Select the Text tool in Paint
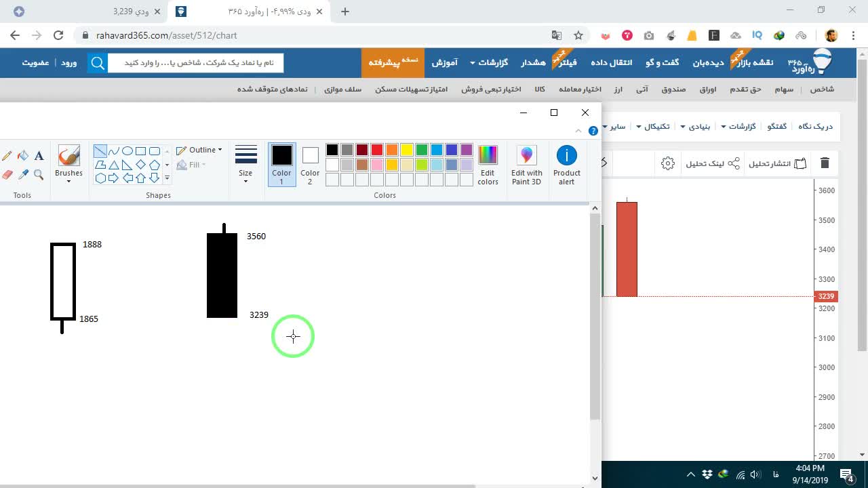 [39, 156]
